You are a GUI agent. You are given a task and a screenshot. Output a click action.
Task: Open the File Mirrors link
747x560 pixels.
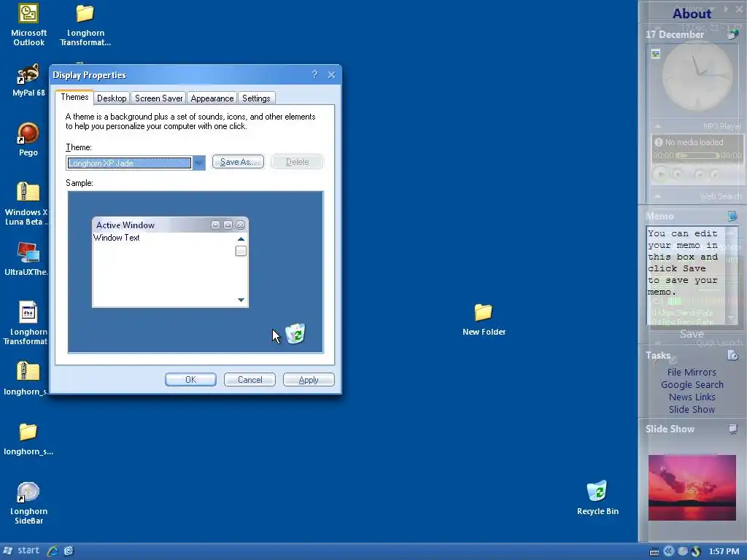(x=692, y=373)
